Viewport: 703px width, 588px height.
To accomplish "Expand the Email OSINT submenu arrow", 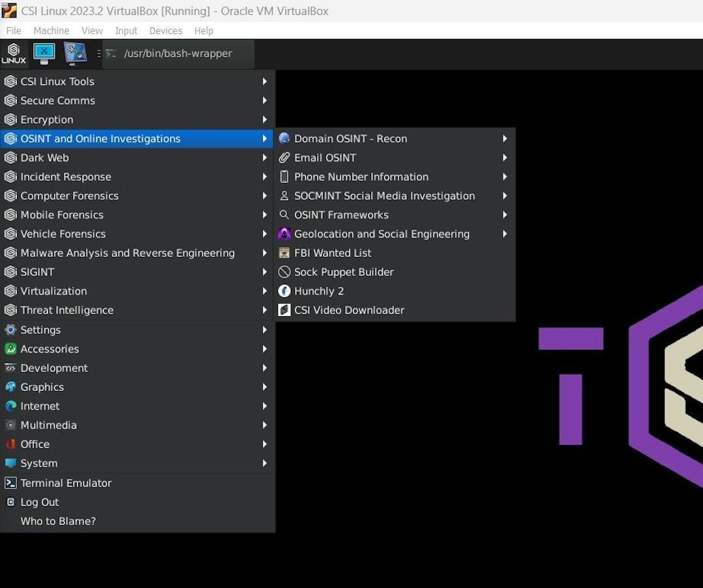I will (504, 157).
